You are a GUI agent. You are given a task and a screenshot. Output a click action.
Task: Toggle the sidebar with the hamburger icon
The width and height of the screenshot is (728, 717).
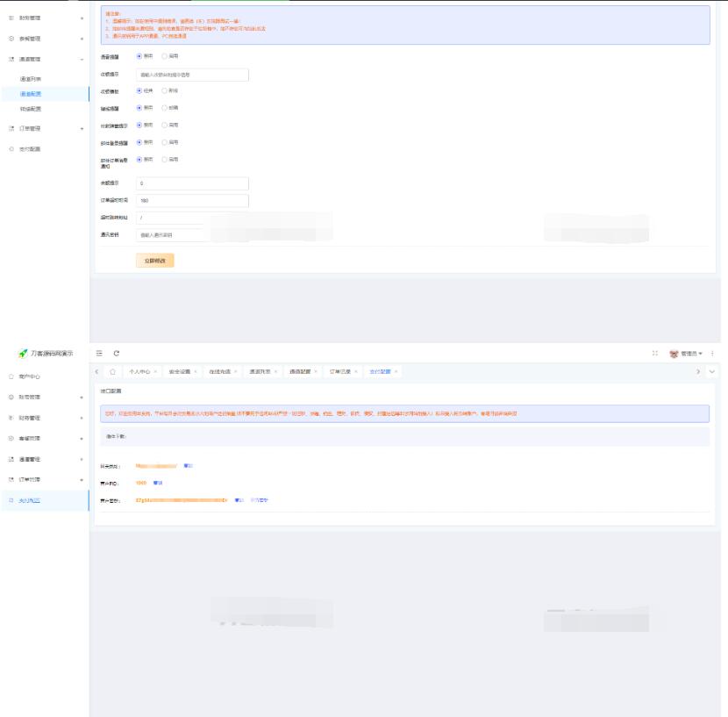point(99,353)
